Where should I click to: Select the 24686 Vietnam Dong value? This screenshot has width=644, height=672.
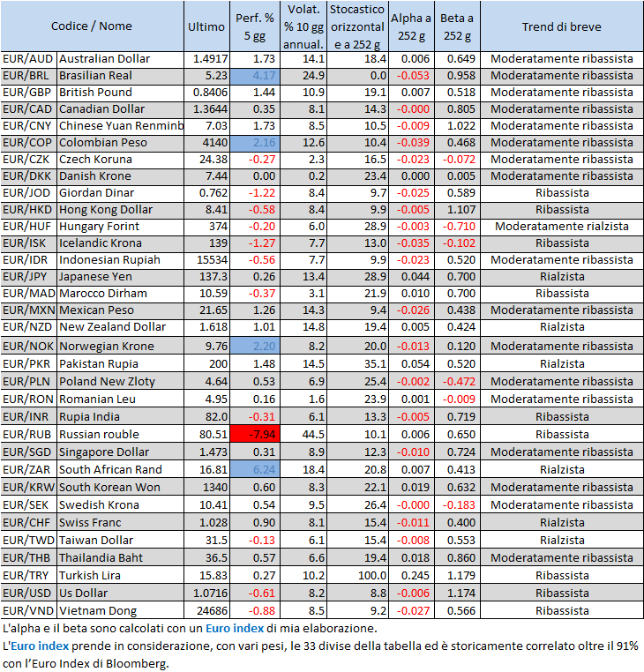206,610
